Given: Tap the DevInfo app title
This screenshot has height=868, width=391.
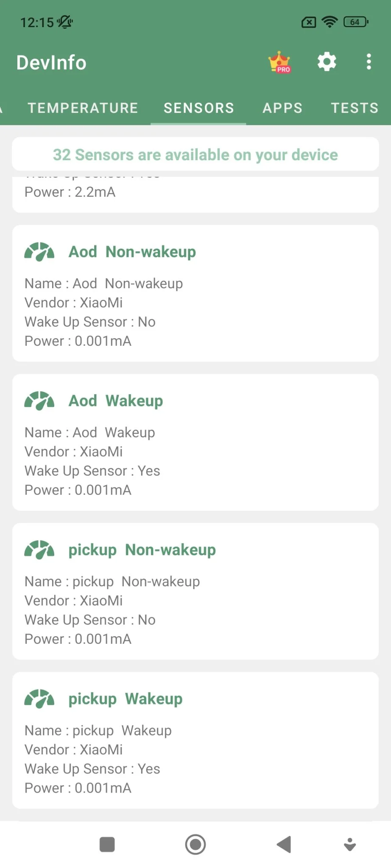Looking at the screenshot, I should tap(51, 63).
